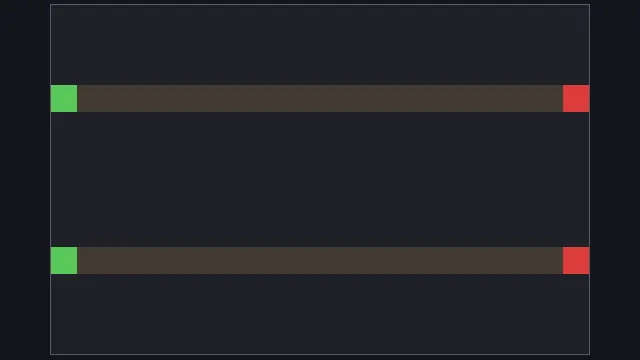
Task: Pick the red end block of the top track
Action: 576,98
